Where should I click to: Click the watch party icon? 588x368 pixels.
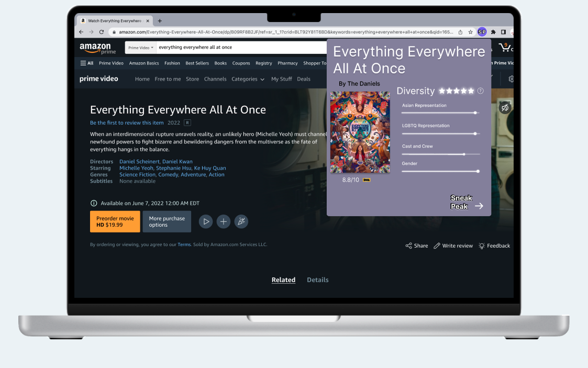pyautogui.click(x=241, y=221)
